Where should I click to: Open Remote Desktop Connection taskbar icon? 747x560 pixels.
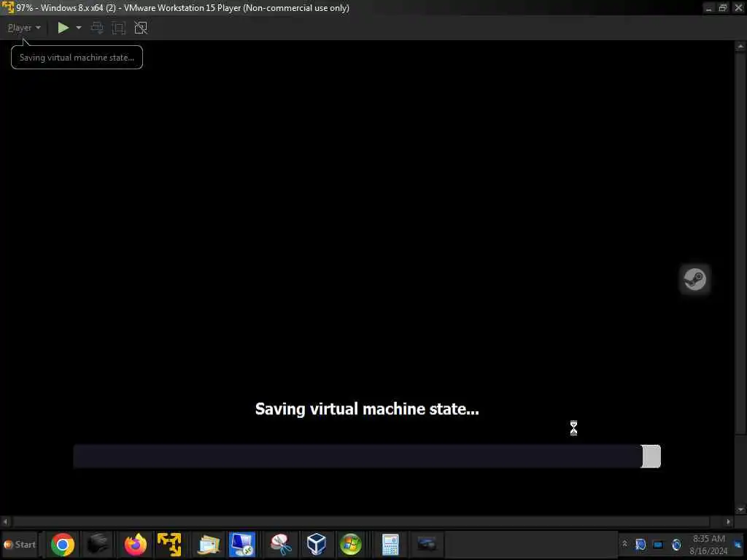pyautogui.click(x=242, y=544)
